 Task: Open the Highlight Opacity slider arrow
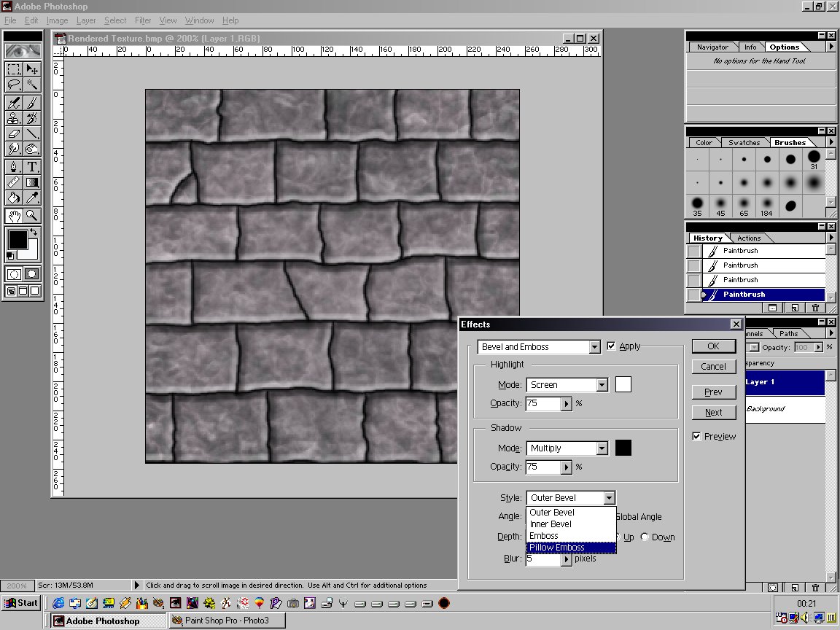[567, 403]
